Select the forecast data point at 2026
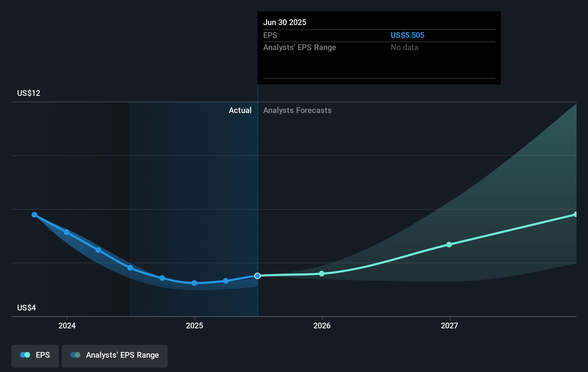Viewport: 588px width, 372px height. pos(322,274)
